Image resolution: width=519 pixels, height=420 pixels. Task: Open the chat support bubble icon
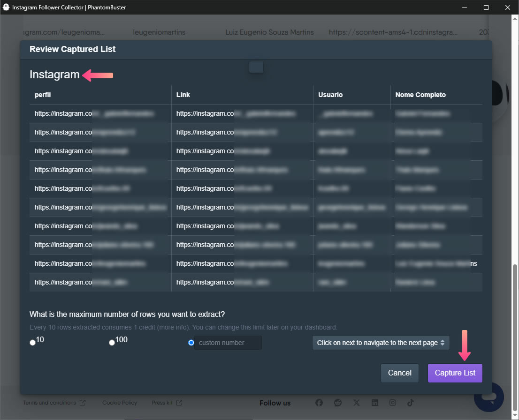[489, 397]
